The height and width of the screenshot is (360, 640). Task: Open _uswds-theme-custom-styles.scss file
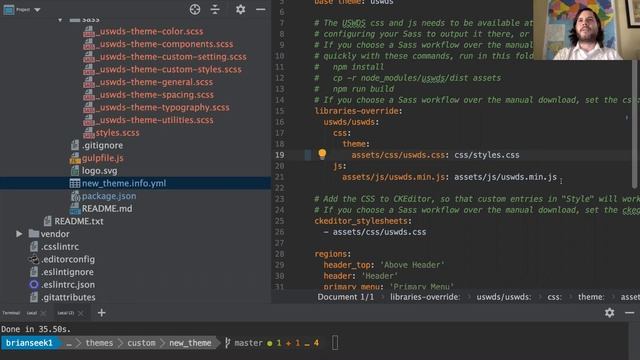coord(170,69)
